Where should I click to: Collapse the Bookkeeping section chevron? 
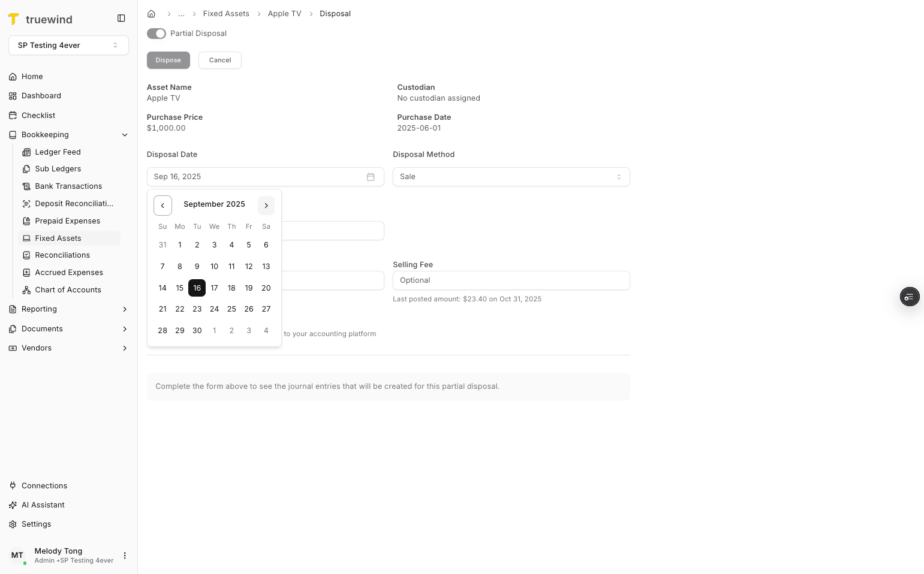125,134
